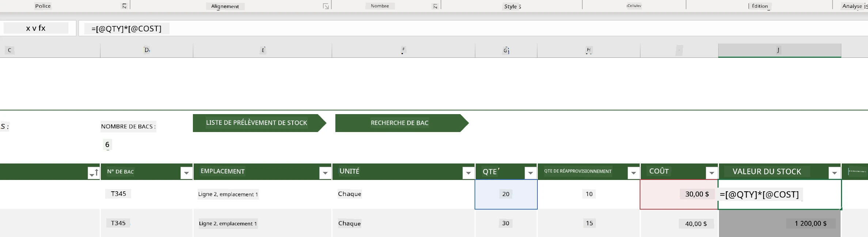Open the UNITÉ filter dropdown
This screenshot has height=237, width=868.
(468, 173)
